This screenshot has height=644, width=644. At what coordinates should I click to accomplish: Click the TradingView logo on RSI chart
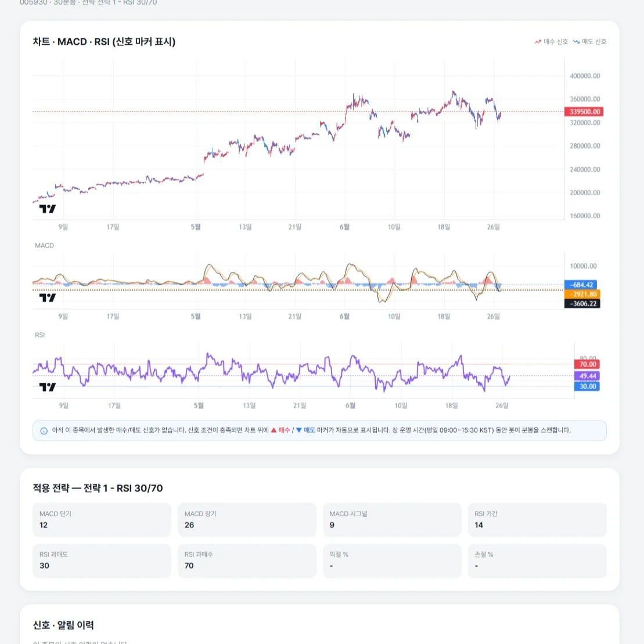point(47,387)
